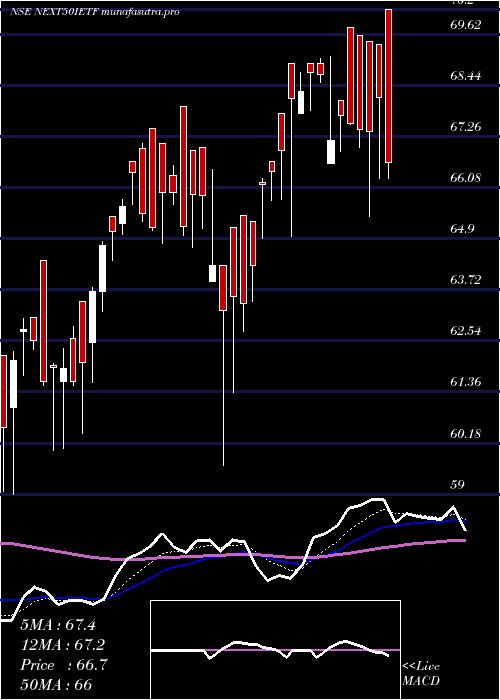Click the 59 price axis label
The image size is (500, 700).
click(x=458, y=484)
